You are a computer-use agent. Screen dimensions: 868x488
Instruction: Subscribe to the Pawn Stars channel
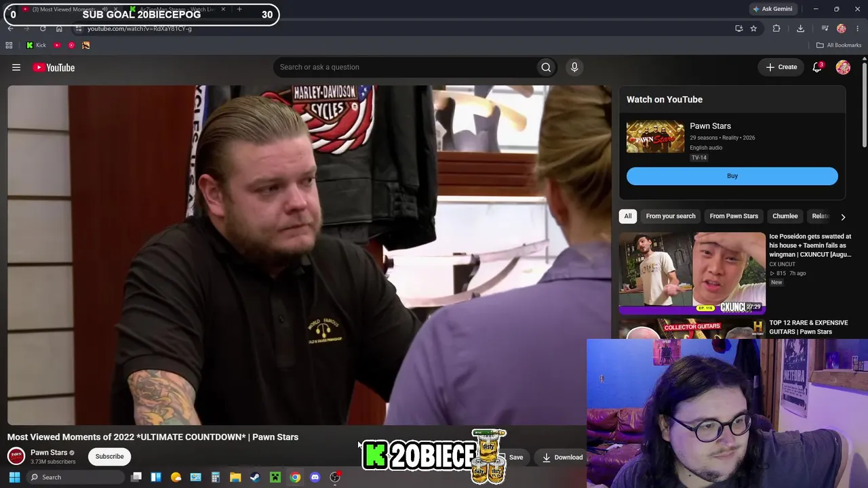click(109, 456)
